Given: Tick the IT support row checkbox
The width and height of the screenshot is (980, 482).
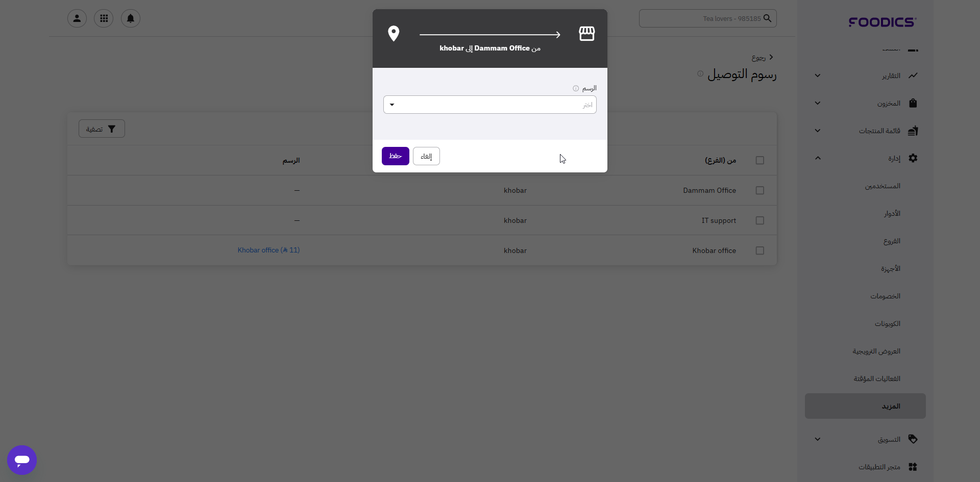Looking at the screenshot, I should [x=760, y=220].
